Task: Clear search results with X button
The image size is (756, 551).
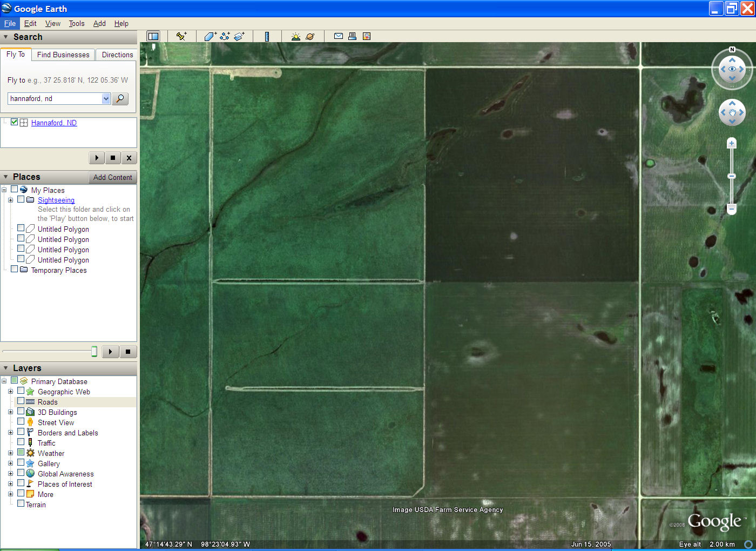Action: click(x=129, y=158)
